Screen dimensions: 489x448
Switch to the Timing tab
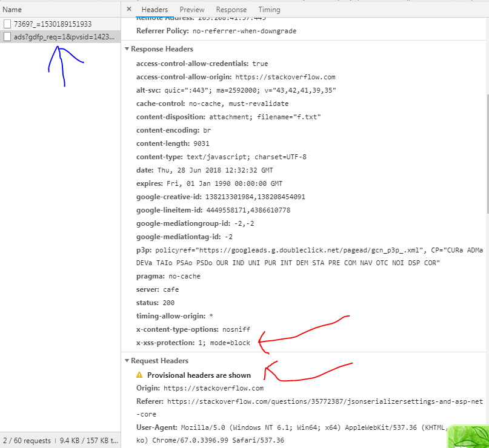(x=269, y=10)
